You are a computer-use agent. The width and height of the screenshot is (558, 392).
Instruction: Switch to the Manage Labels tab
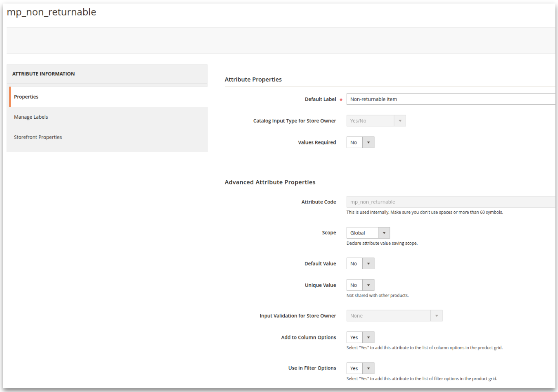click(31, 117)
